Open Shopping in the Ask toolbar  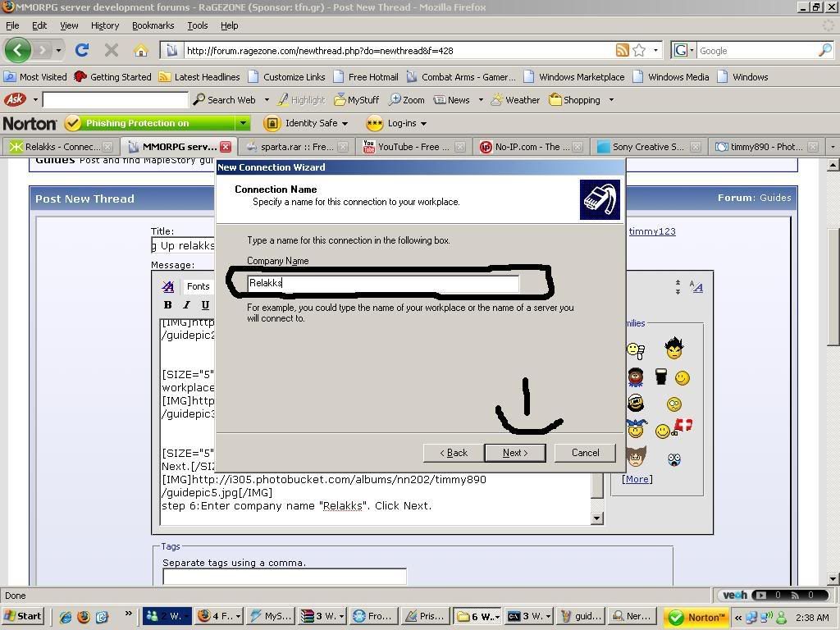click(x=574, y=99)
